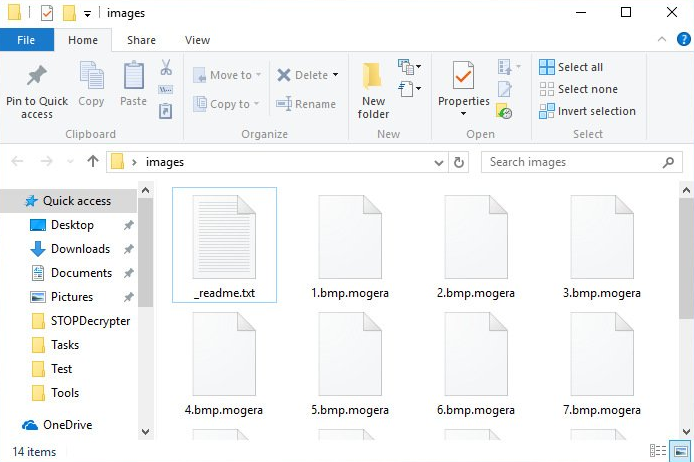Click the Up arrow navigation icon
Image resolution: width=694 pixels, height=462 pixels.
(x=93, y=162)
